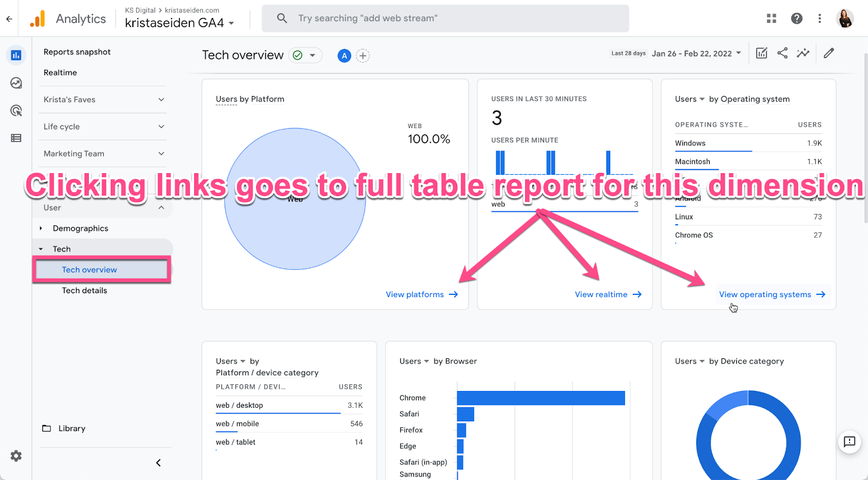Click the web / desktop row
Screen dimensions: 868x480
coord(289,406)
